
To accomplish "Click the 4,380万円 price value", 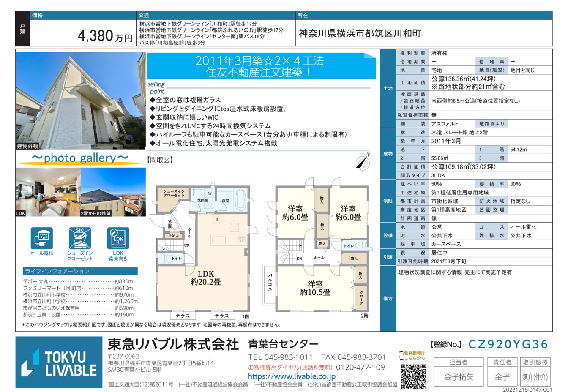I will (x=105, y=36).
